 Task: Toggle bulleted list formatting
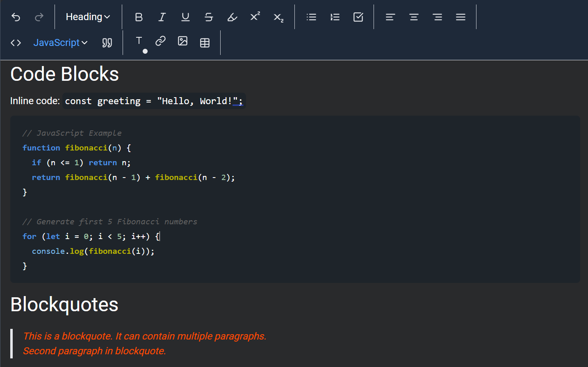pyautogui.click(x=311, y=17)
